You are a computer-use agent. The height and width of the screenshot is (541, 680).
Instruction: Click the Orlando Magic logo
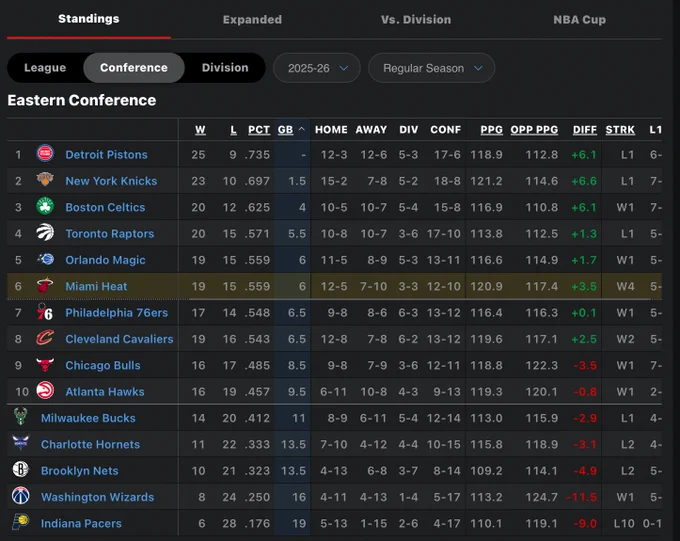click(x=45, y=259)
